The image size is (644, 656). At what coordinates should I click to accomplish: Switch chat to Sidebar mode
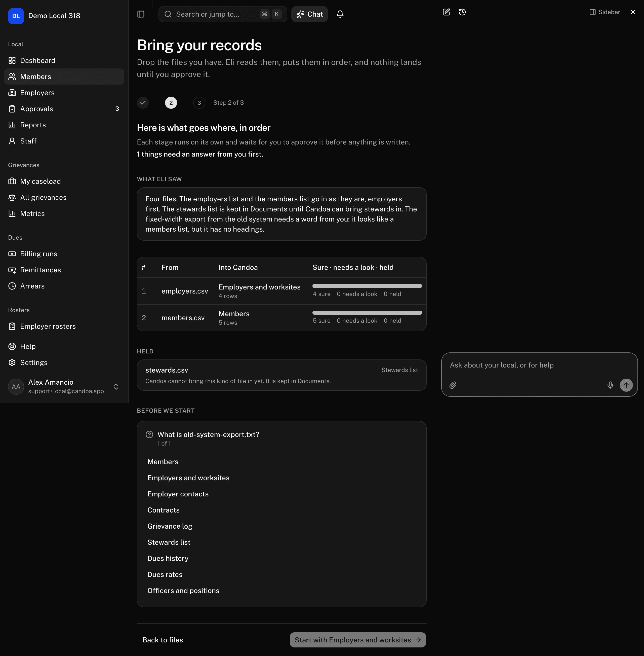(x=605, y=12)
